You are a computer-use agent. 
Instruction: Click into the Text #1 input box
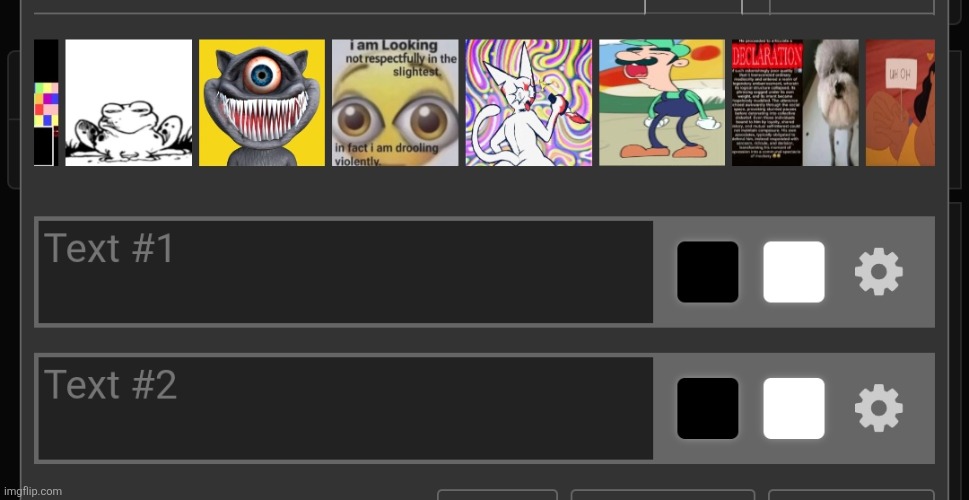click(345, 272)
